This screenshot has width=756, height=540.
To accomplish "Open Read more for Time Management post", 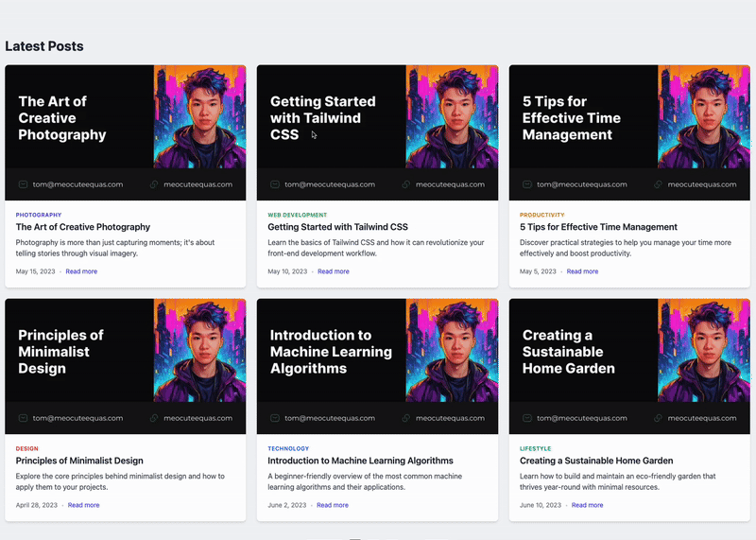I will pos(582,271).
